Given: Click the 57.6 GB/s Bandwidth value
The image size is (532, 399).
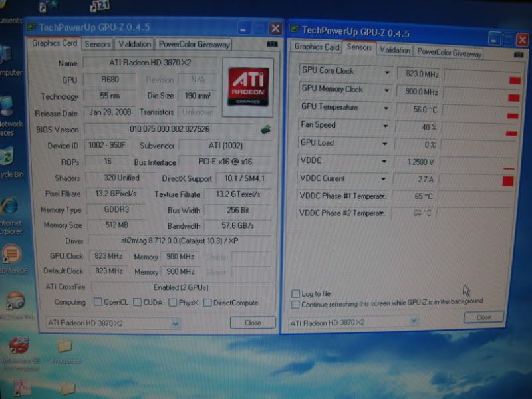Looking at the screenshot, I should point(238,225).
